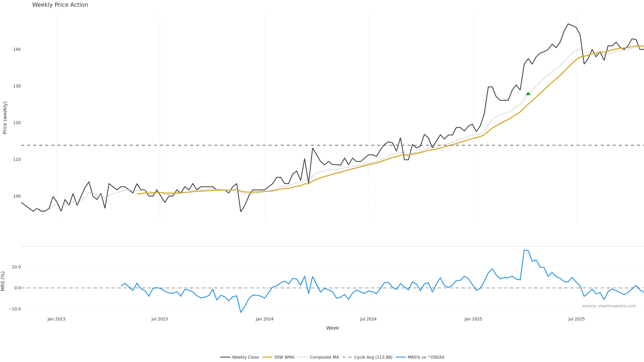
Task: Click the Jan 2023 x-axis label
Action: 56,319
